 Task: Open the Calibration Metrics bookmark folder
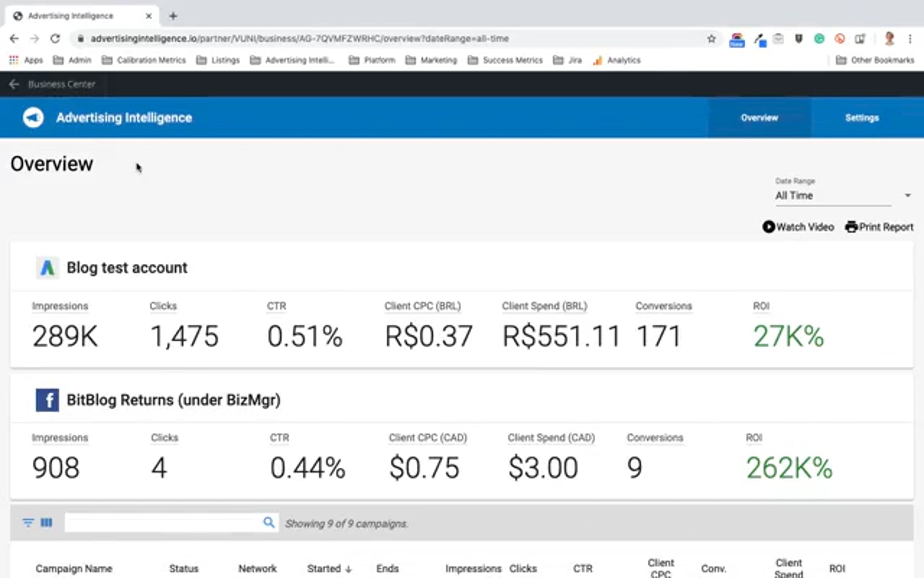144,60
